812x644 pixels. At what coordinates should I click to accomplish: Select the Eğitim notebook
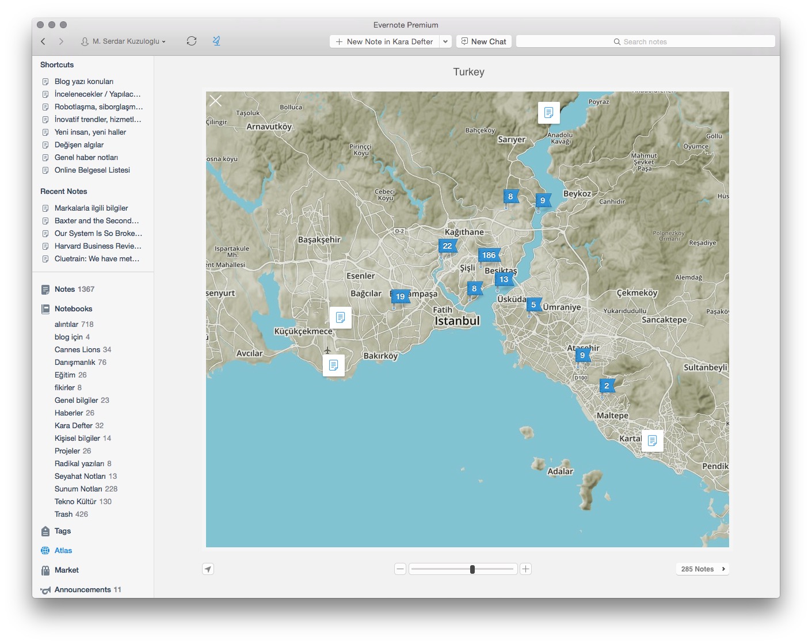tap(70, 375)
